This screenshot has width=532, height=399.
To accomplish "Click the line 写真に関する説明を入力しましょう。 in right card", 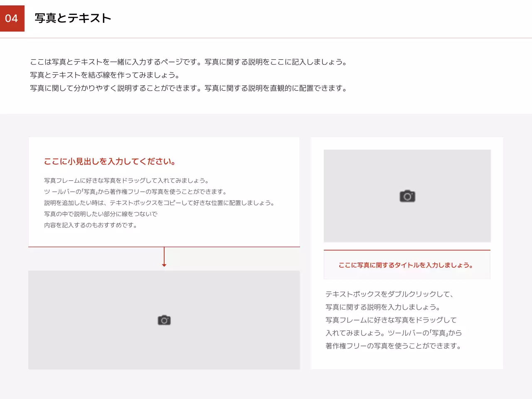I will pos(383,307).
